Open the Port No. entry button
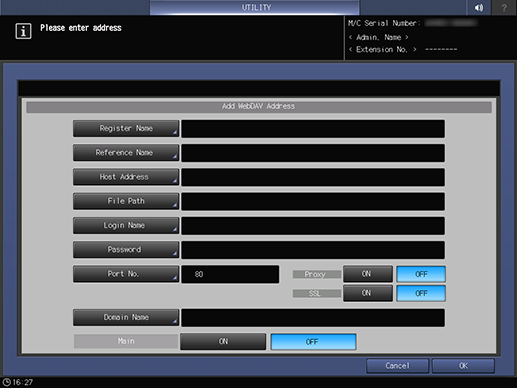This screenshot has height=388, width=517. 126,274
